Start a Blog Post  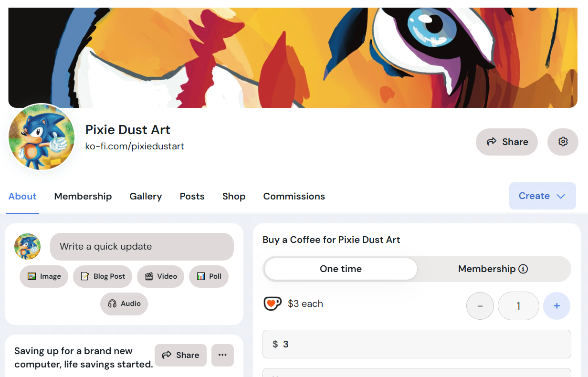[x=103, y=276]
